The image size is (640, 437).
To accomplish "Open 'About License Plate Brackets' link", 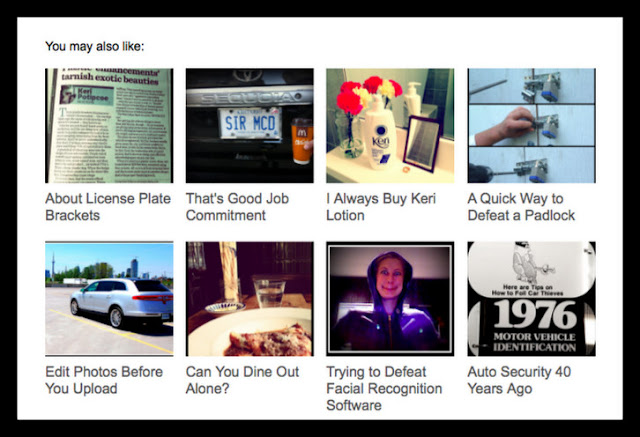I will (108, 207).
